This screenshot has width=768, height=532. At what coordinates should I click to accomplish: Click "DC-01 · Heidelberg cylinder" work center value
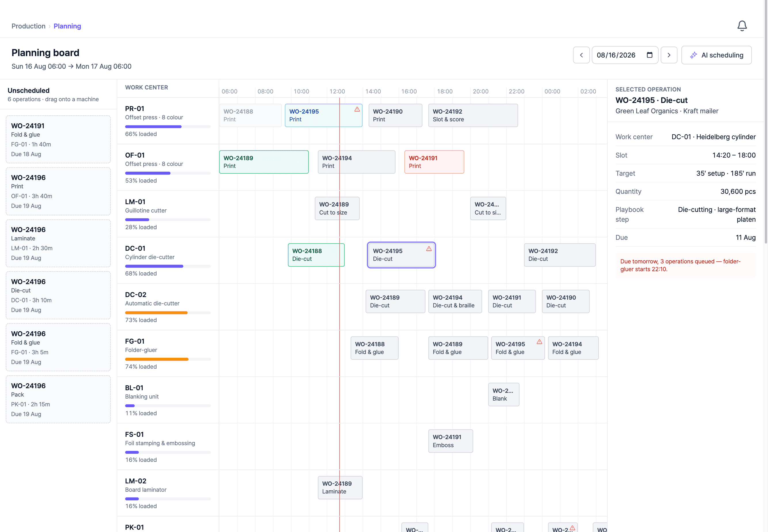click(713, 137)
